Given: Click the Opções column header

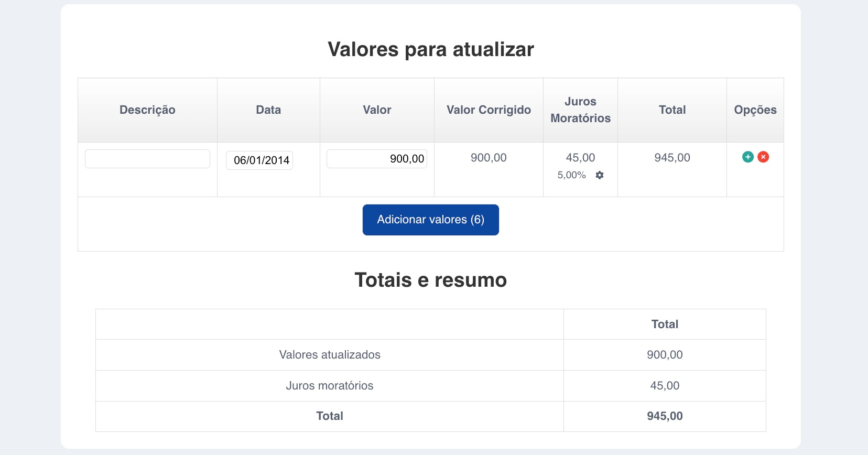Looking at the screenshot, I should click(x=755, y=110).
